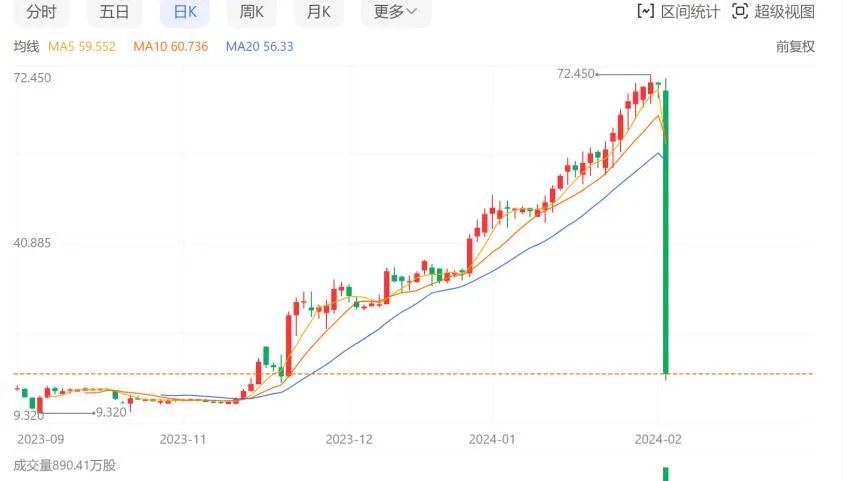
Task: Click the 2024-01 date axis label
Action: (x=495, y=439)
